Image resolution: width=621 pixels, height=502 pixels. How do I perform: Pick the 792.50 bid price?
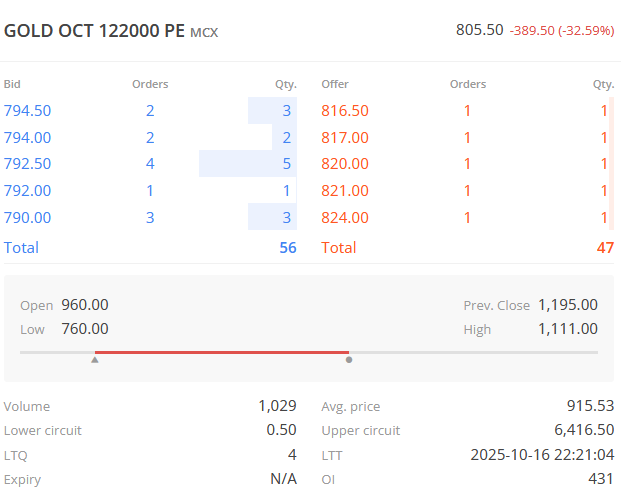pos(28,164)
